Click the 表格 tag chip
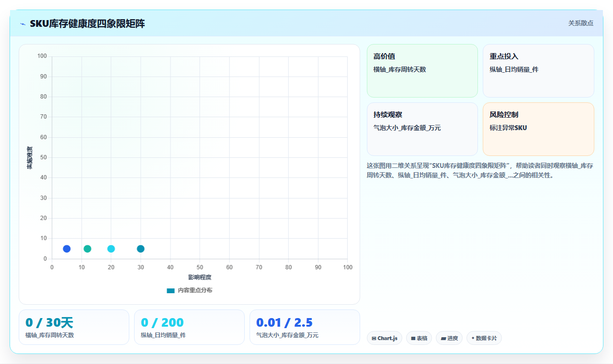The image size is (613, 364). click(x=419, y=338)
